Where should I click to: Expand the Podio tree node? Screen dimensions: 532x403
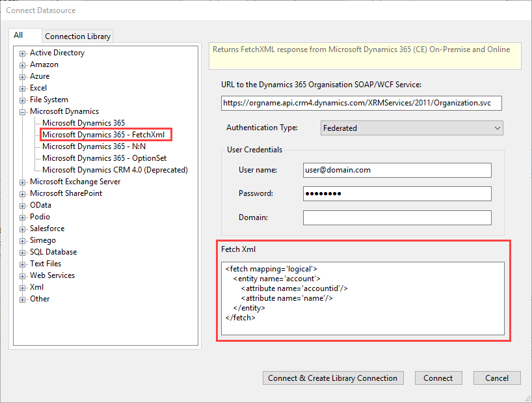(22, 217)
